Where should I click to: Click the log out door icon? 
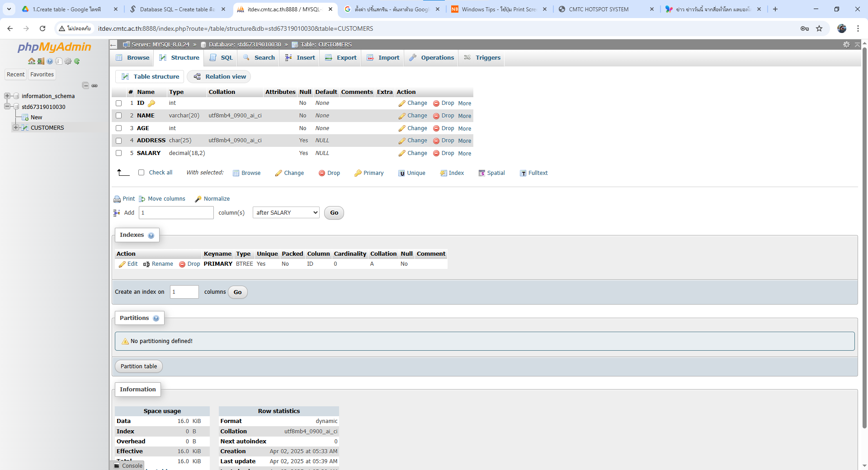click(x=40, y=61)
